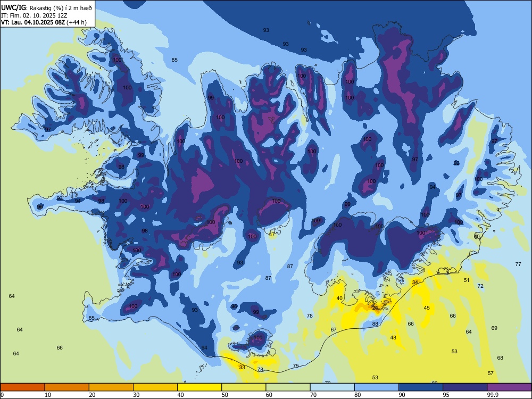This screenshot has height=399, width=532.
Task: Click the 50–60 pale yellow legend swatch
Action: (x=244, y=387)
